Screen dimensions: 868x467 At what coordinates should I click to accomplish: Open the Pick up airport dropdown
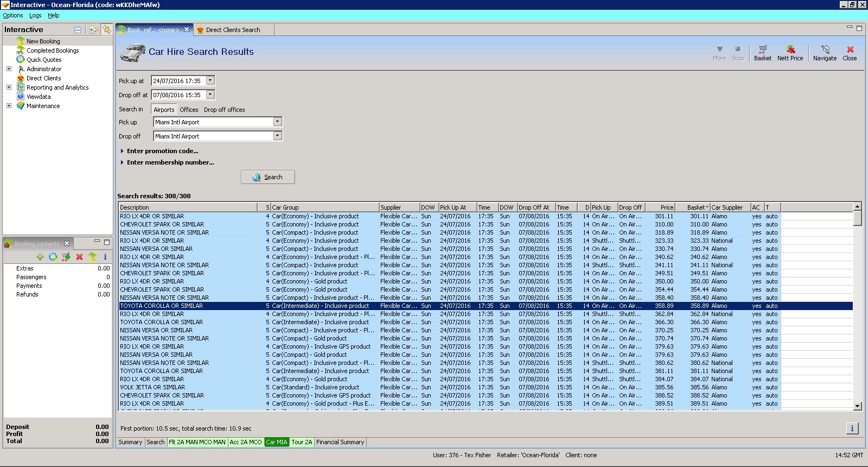tap(278, 122)
